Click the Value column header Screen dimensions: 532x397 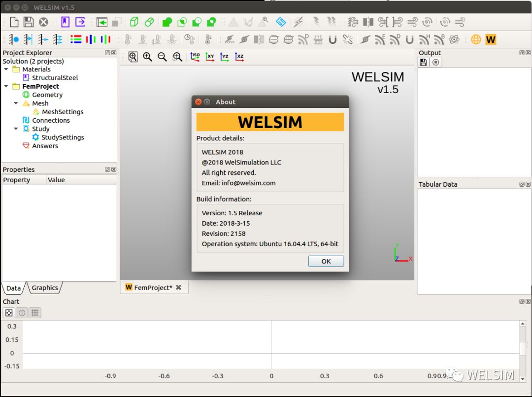(x=81, y=180)
